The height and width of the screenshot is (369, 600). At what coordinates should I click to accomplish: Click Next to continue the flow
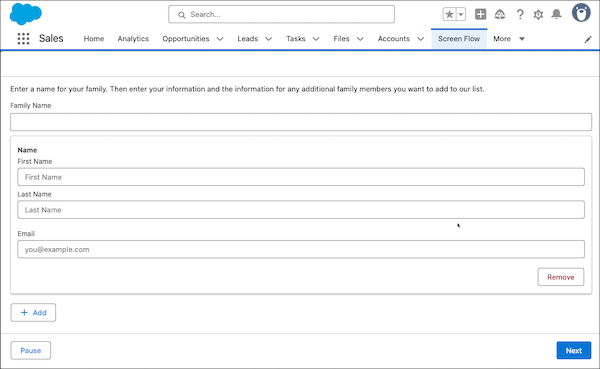pyautogui.click(x=574, y=350)
